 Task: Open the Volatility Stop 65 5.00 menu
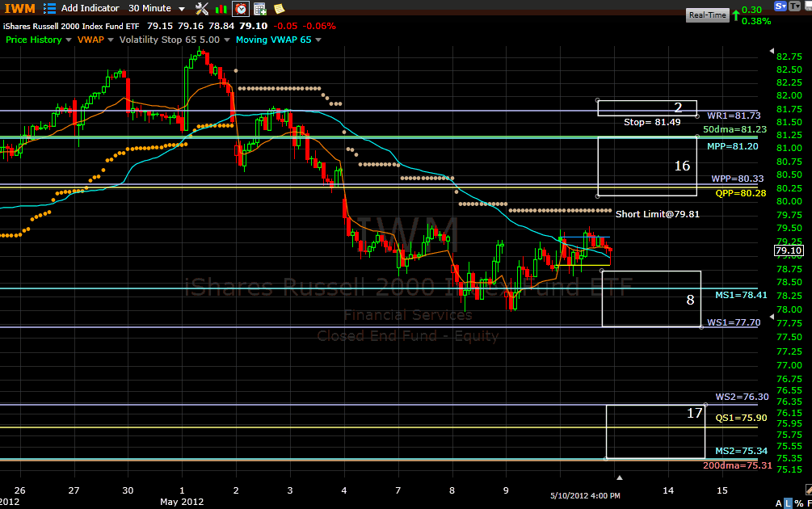(x=175, y=40)
